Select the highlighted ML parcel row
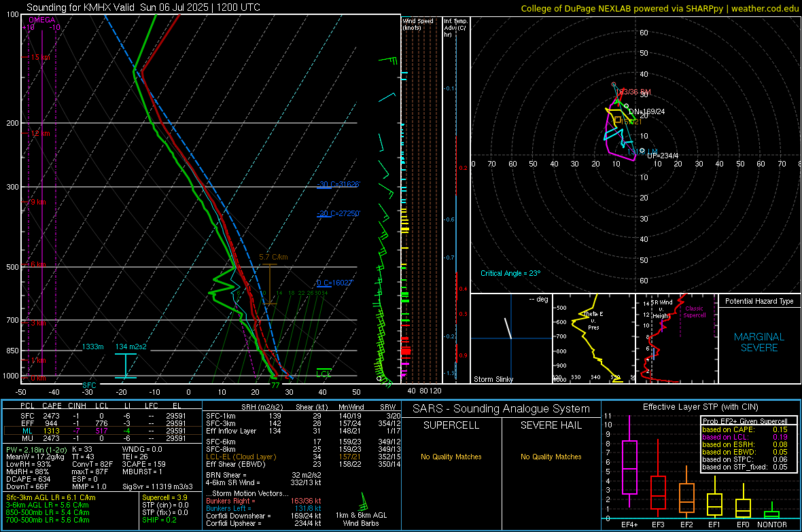 [x=103, y=431]
